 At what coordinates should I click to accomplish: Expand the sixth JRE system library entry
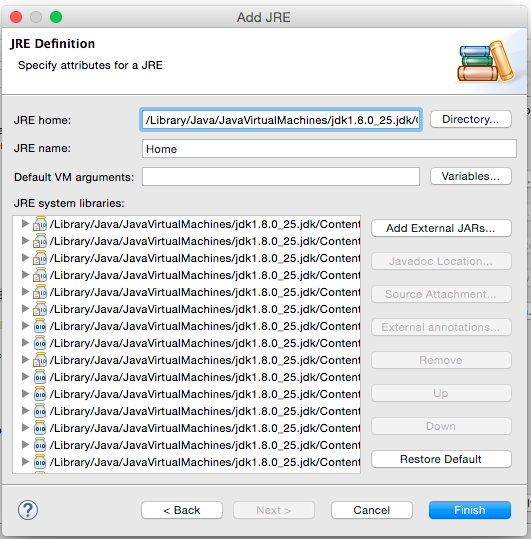(25, 308)
